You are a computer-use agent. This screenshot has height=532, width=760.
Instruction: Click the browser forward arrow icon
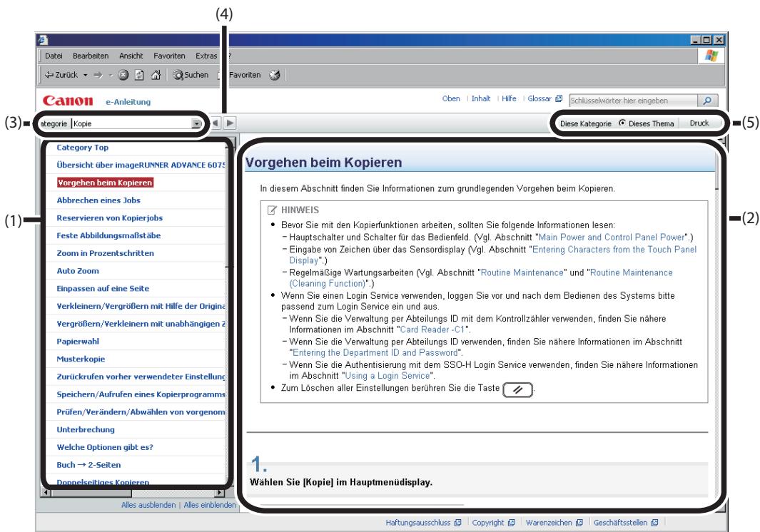click(98, 75)
